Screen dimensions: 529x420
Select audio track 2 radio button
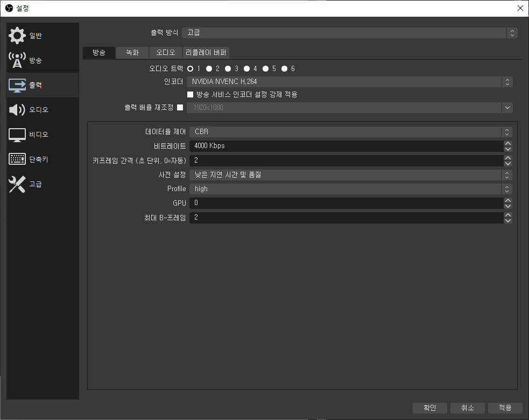[x=209, y=68]
